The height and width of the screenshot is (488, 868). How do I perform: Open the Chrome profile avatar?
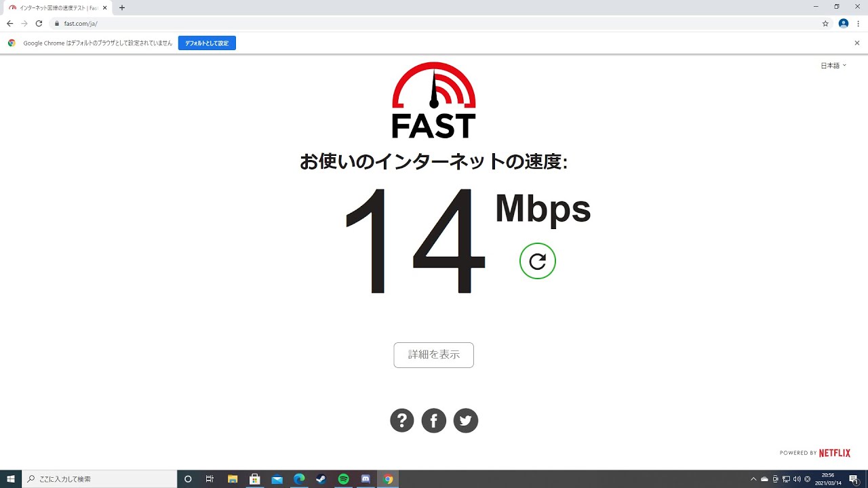[x=844, y=23]
